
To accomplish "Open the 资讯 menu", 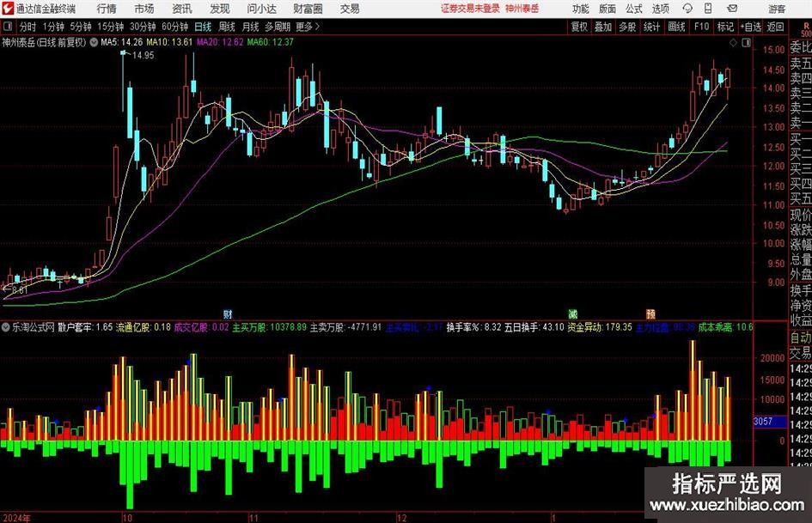I will pyautogui.click(x=182, y=9).
